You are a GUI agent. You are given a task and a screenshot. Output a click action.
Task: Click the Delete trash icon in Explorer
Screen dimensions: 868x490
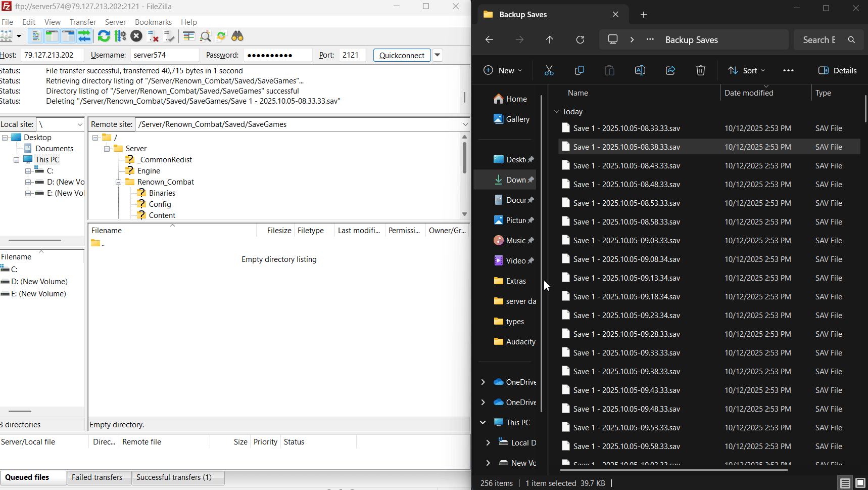click(x=700, y=70)
